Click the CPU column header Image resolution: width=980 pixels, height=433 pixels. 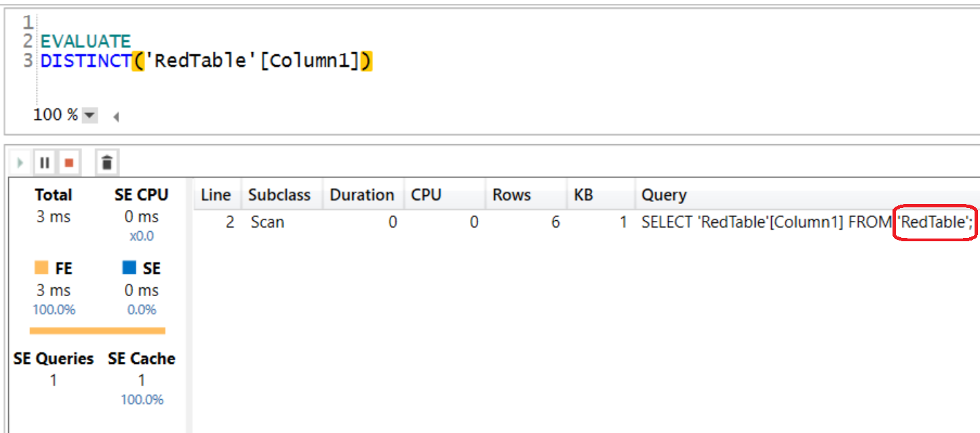tap(426, 195)
